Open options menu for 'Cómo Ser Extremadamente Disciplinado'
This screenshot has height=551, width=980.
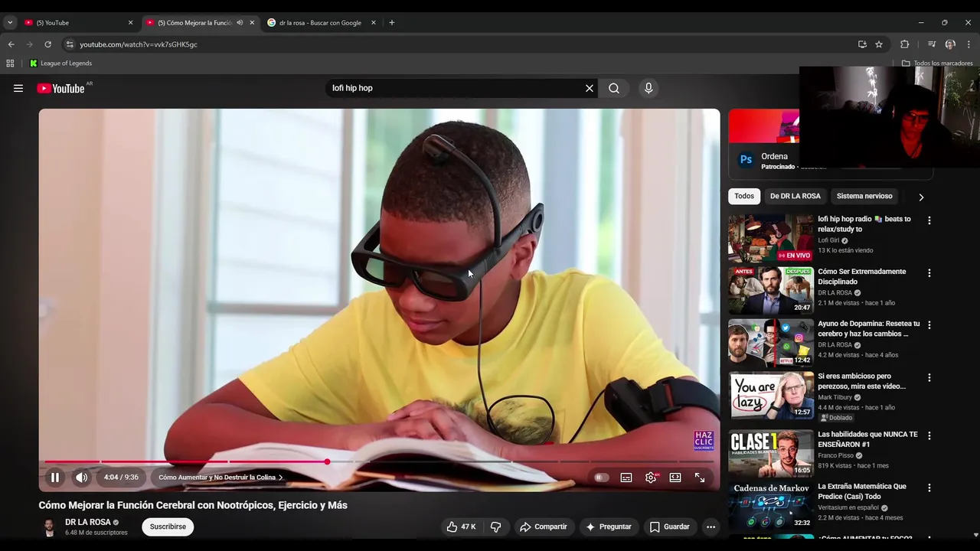coord(929,272)
